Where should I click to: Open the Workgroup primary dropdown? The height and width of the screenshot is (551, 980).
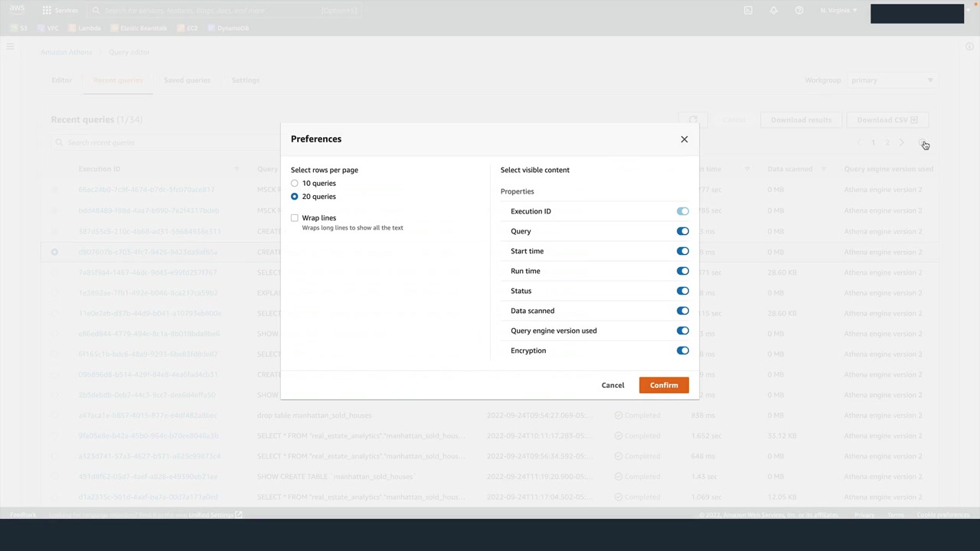coord(892,80)
